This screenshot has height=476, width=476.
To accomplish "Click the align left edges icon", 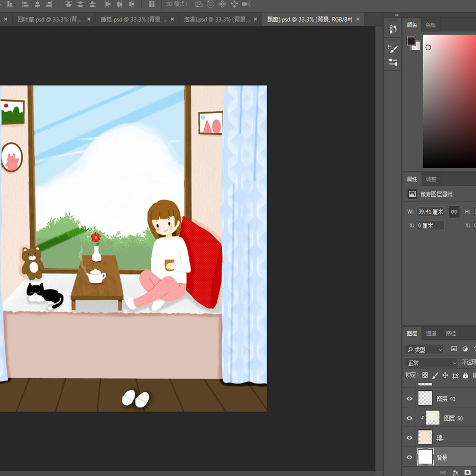I will click(25, 4).
